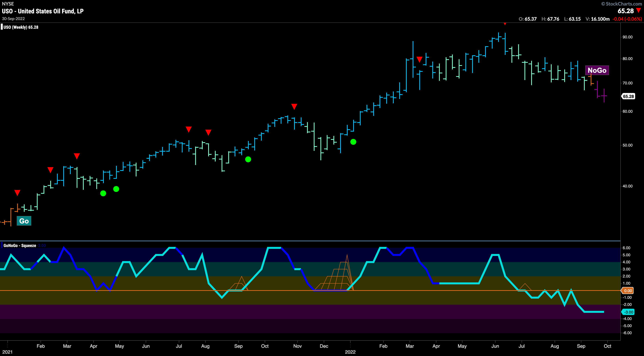Click the 60.00 price axis label

click(x=627, y=111)
